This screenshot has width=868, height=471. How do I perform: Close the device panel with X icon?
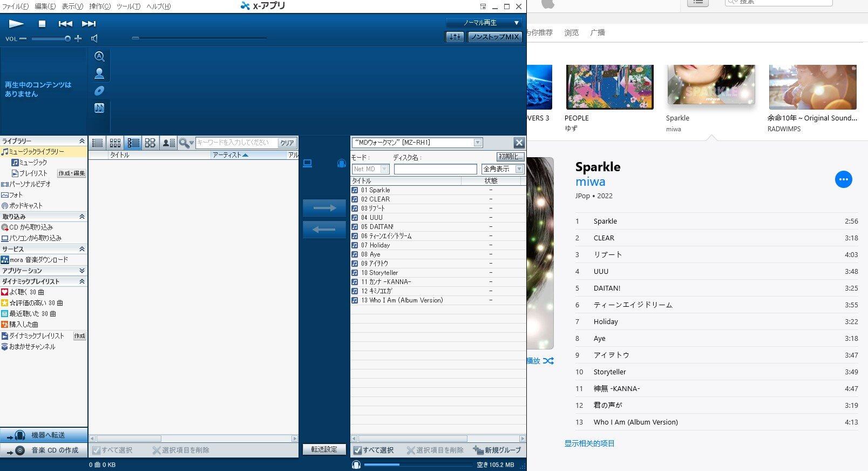tap(519, 143)
